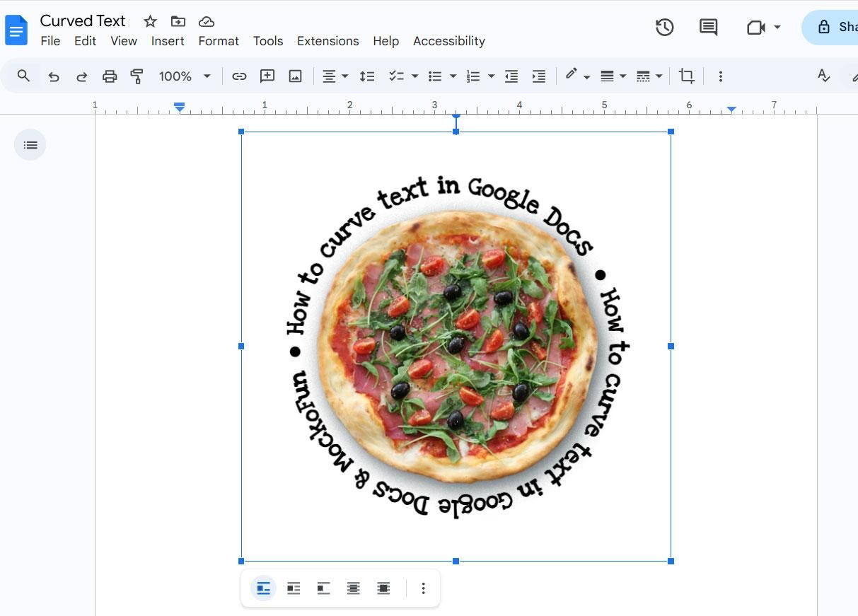Select In front of text wrapping
Image resolution: width=858 pixels, height=616 pixels.
click(383, 588)
